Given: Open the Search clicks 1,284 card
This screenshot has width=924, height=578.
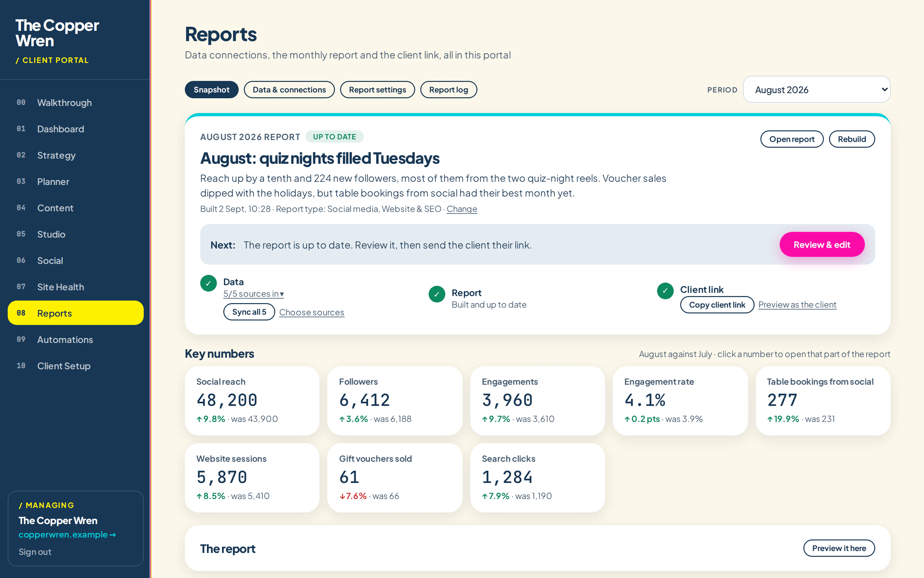Looking at the screenshot, I should point(538,478).
